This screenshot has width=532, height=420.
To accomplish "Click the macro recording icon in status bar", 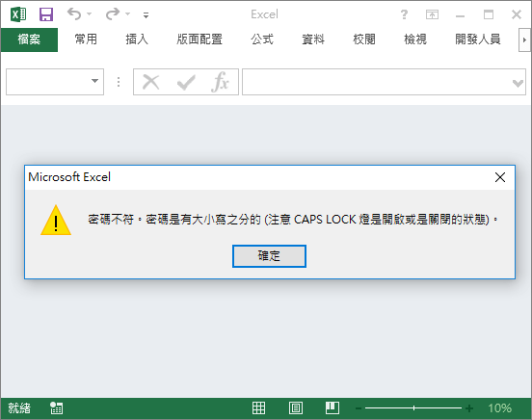I will click(x=56, y=408).
